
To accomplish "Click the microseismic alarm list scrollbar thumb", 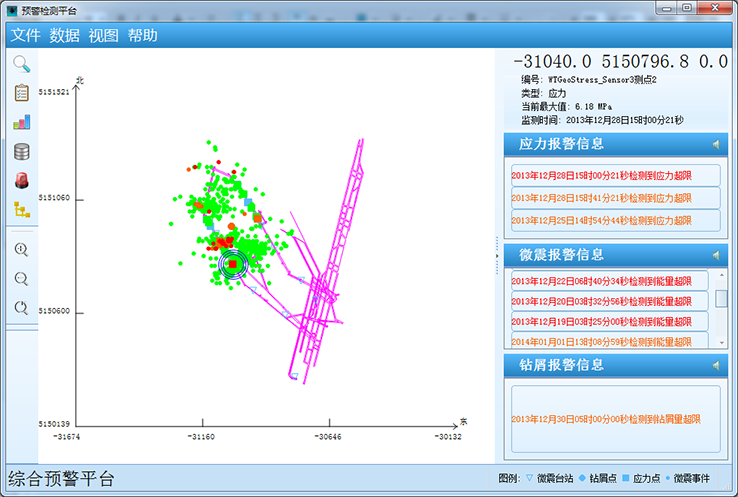I will pyautogui.click(x=721, y=299).
